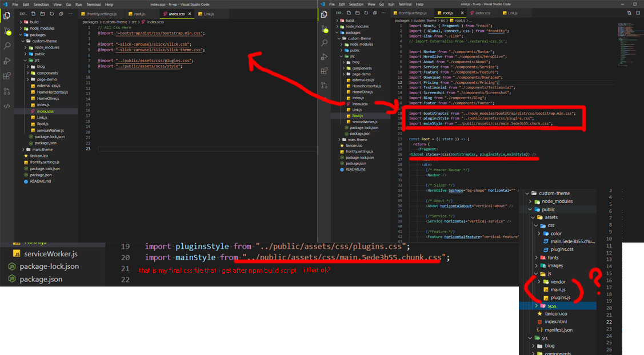Image resolution: width=644 pixels, height=355 pixels.
Task: Open manifest.json in the public folder tree
Action: tap(558, 330)
